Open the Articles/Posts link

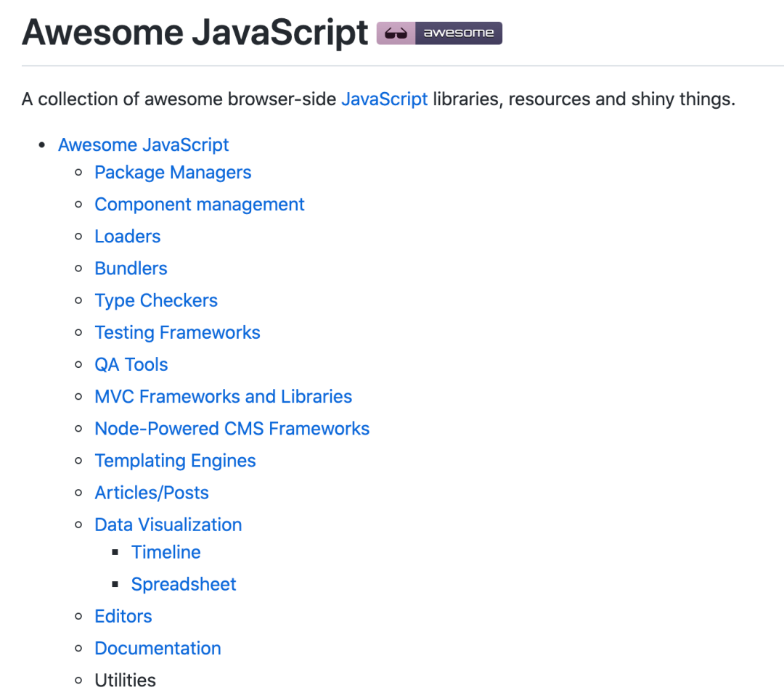click(152, 493)
